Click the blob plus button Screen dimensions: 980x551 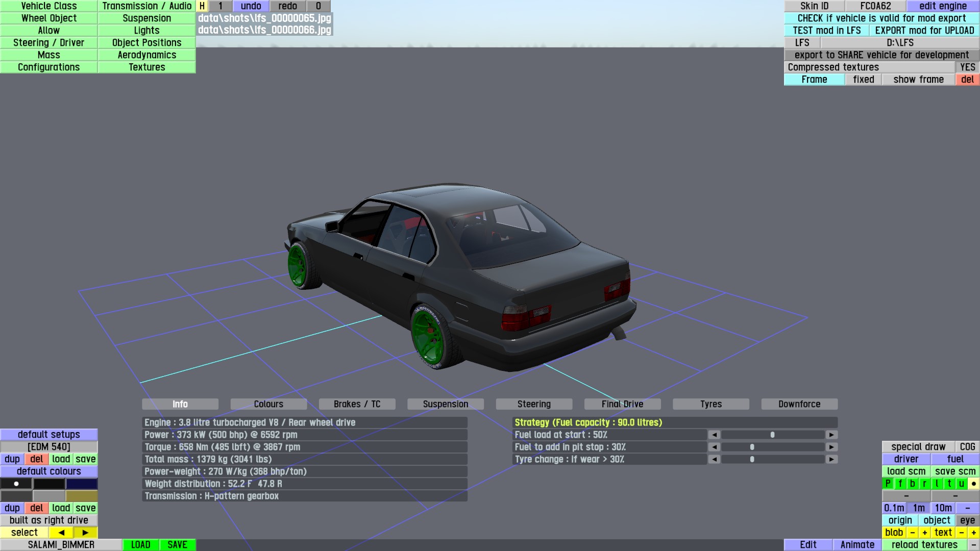[924, 533]
